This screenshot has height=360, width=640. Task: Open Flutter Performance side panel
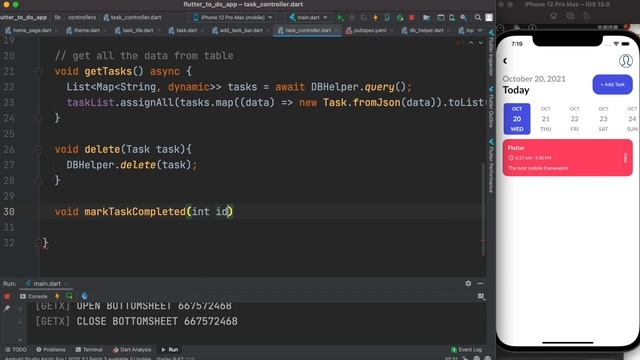491,165
